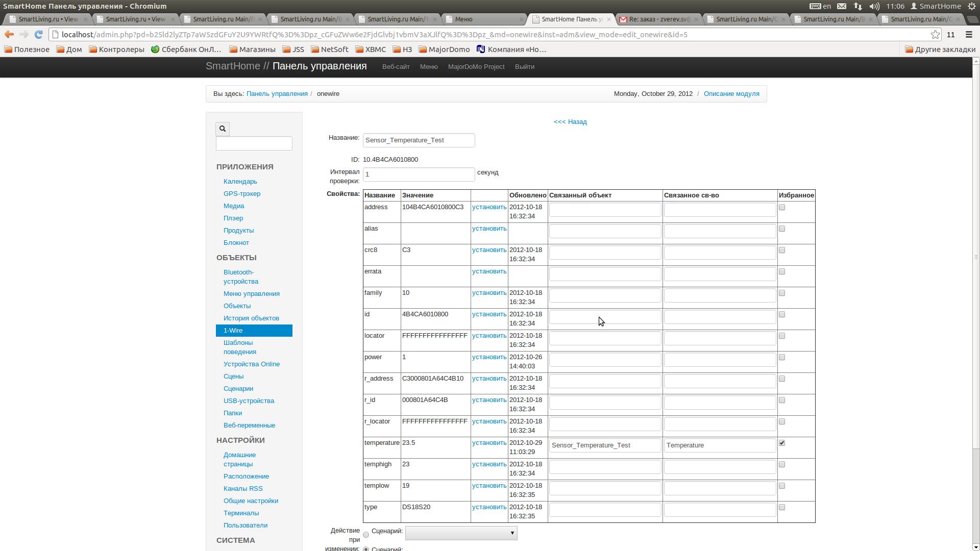
Task: Open MajorDoMo Project in the top navigation
Action: pyautogui.click(x=476, y=67)
